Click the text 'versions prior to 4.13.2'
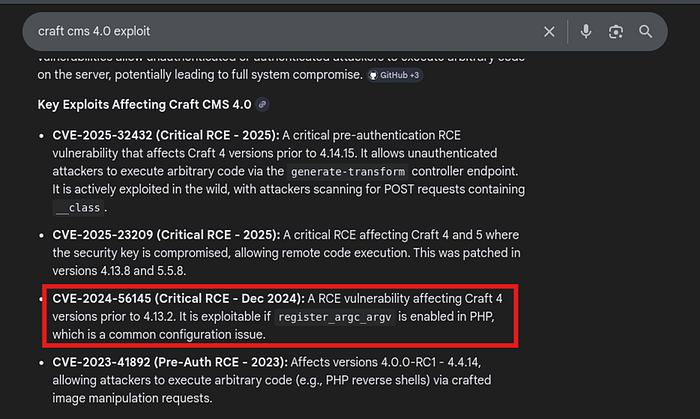The image size is (700, 419). pyautogui.click(x=113, y=316)
